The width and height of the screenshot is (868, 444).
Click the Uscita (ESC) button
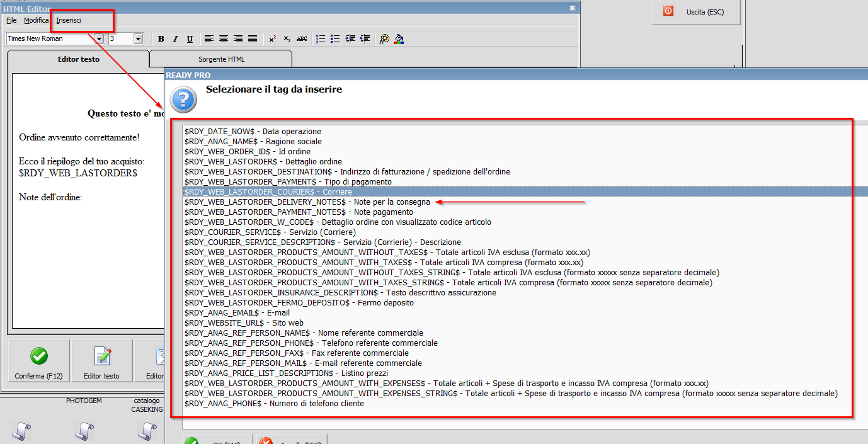695,12
